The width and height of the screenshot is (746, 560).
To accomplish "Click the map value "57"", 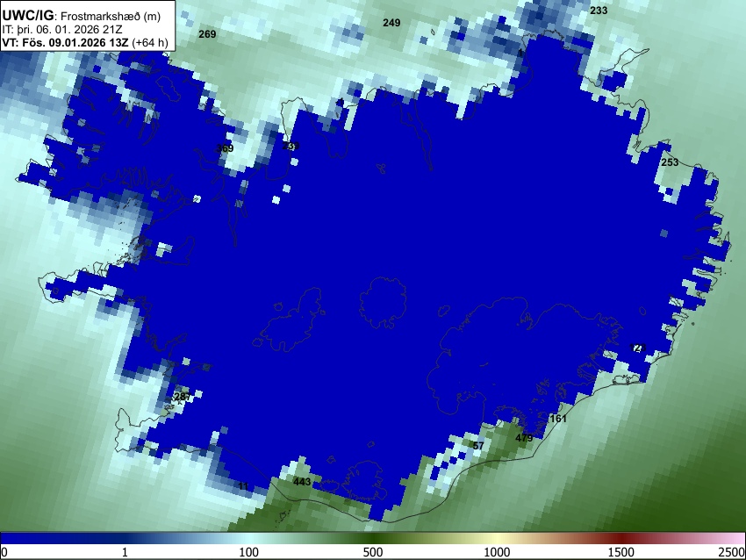I will click(478, 445).
